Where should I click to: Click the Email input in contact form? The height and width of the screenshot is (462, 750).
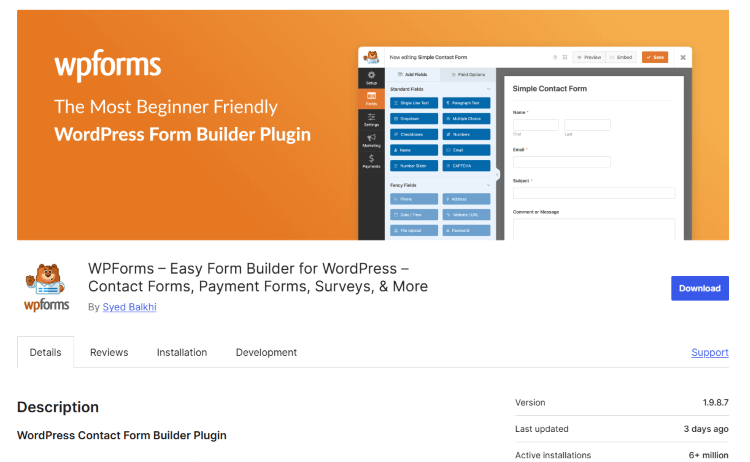pos(562,162)
